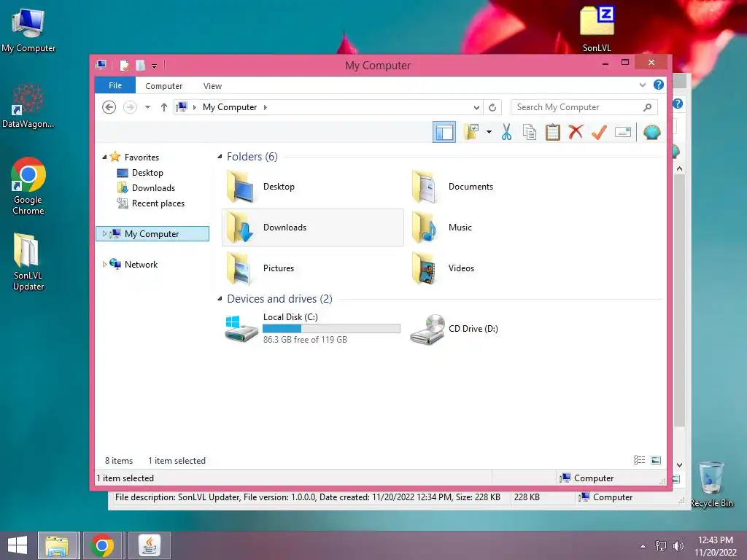Image resolution: width=747 pixels, height=560 pixels.
Task: Click the Google Chrome desktop shortcut
Action: point(28,186)
